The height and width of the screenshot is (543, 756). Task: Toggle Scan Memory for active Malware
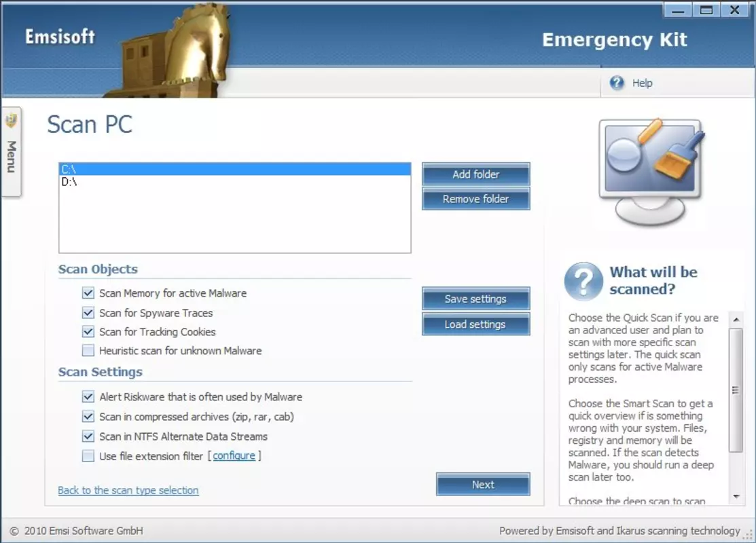pos(88,293)
